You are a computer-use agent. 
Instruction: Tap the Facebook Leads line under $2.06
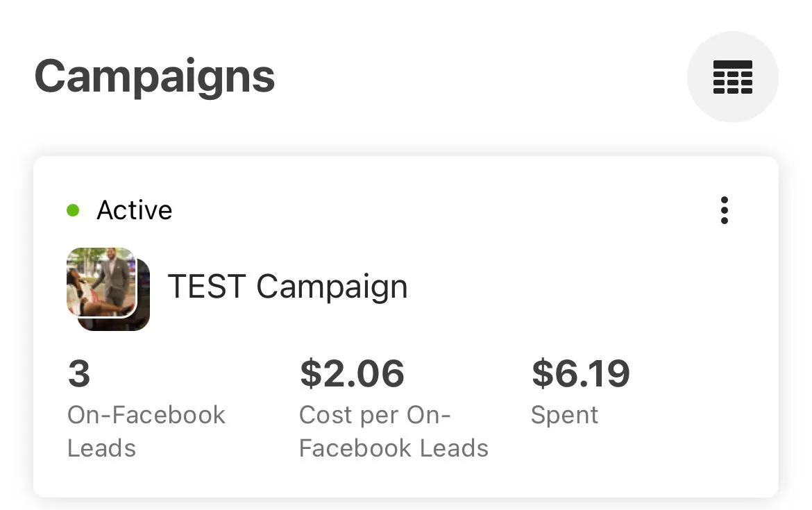coord(394,448)
